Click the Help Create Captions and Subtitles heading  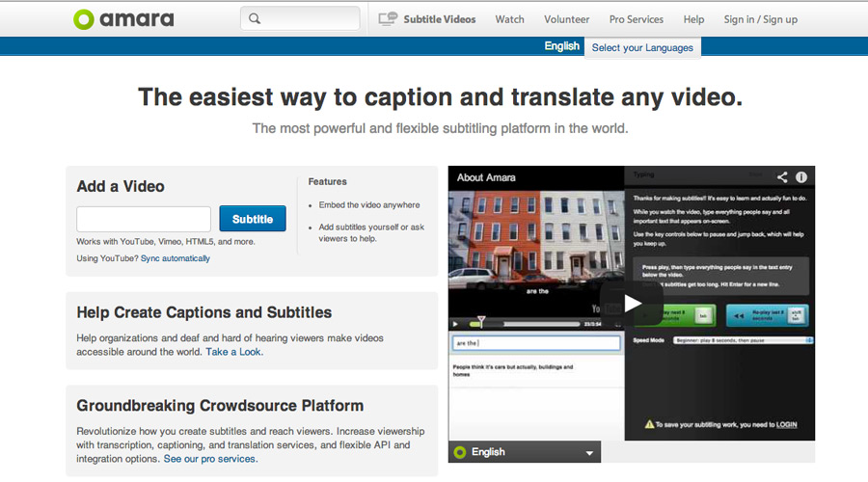pos(204,312)
